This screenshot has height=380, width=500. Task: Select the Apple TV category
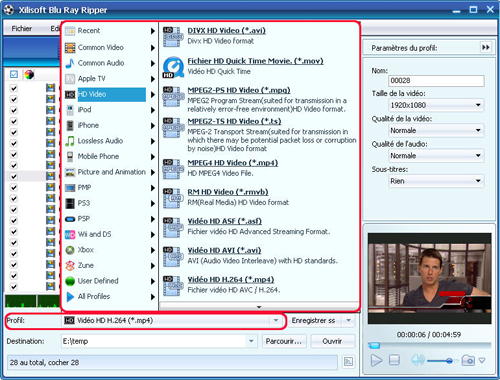point(110,79)
